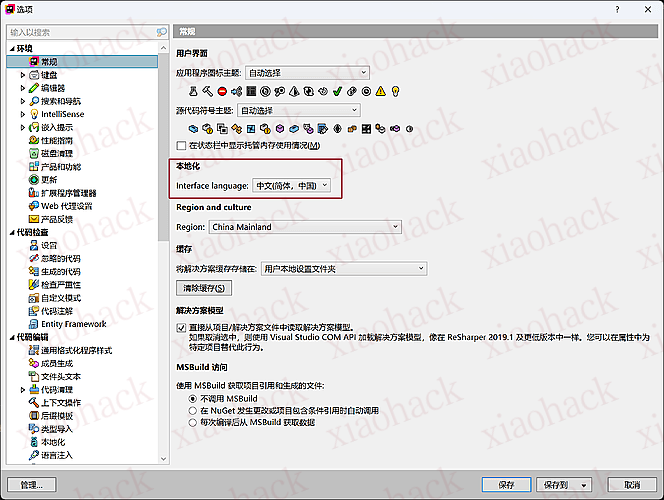664x500 pixels.
Task: Select the 后缀模板 tree item
Action: tap(57, 416)
